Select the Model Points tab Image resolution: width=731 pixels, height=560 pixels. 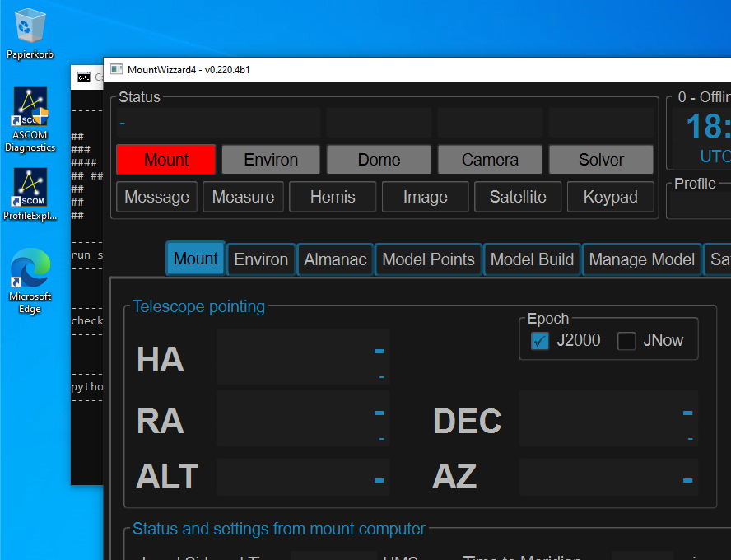pyautogui.click(x=428, y=259)
